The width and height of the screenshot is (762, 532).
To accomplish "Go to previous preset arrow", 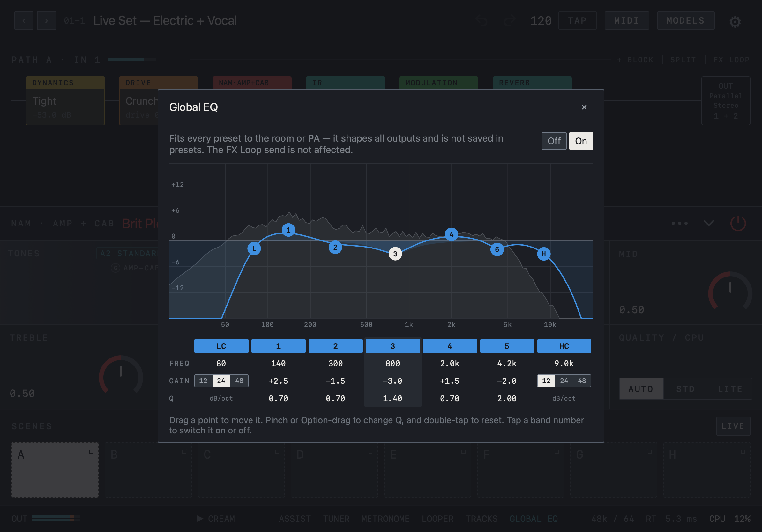I will click(24, 20).
